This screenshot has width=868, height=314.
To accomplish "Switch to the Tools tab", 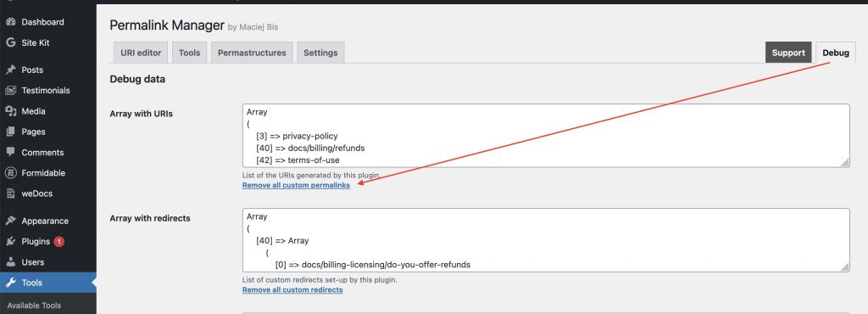I will tap(189, 53).
